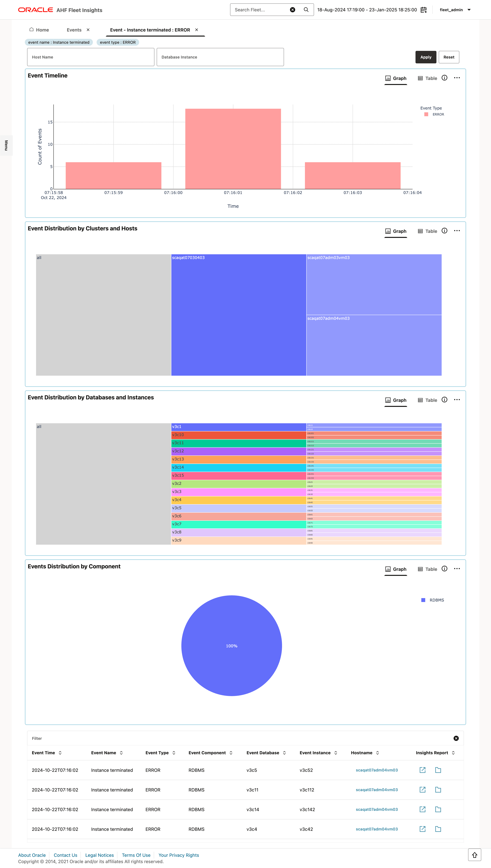Open Event Timeline more options ellipsis
The image size is (491, 868).
457,78
